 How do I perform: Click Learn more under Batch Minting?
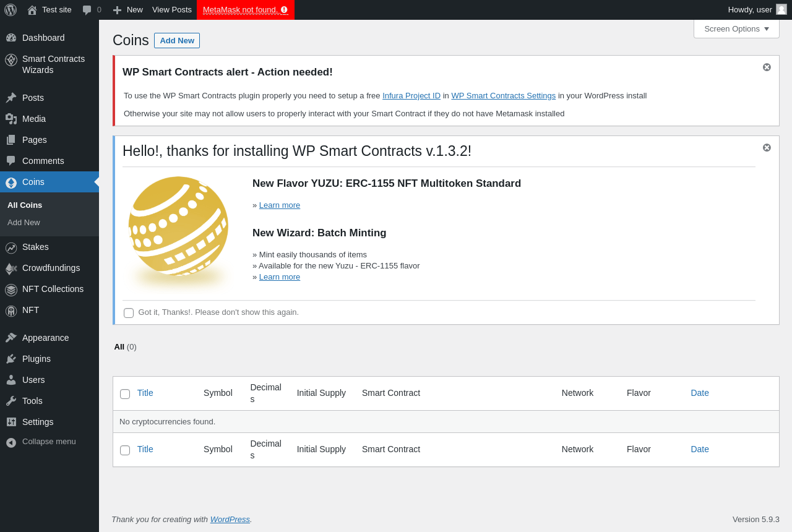coord(280,277)
